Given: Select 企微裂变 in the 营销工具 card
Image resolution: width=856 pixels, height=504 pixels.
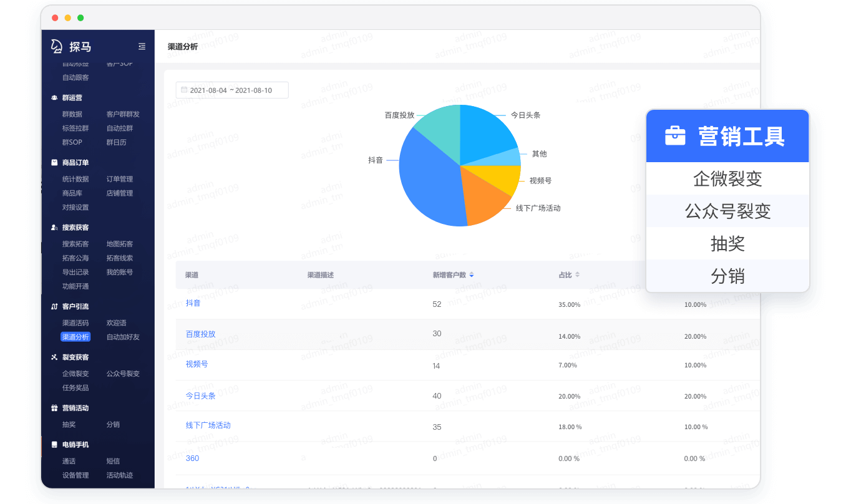Looking at the screenshot, I should pyautogui.click(x=727, y=179).
